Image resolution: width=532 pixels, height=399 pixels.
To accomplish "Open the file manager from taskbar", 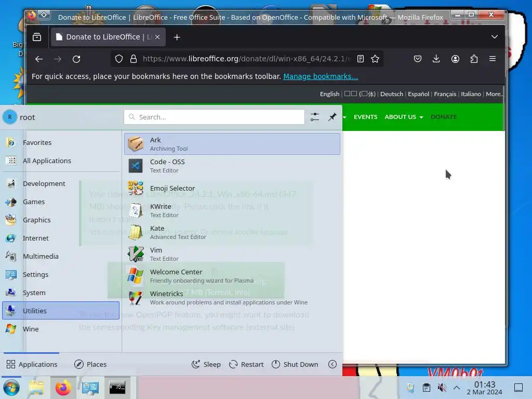I will pyautogui.click(x=36, y=388).
